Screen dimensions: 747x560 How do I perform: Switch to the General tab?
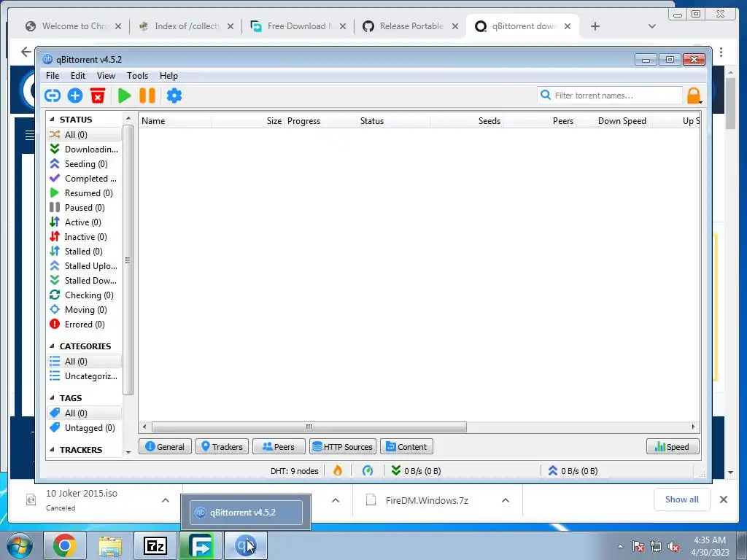tap(165, 447)
